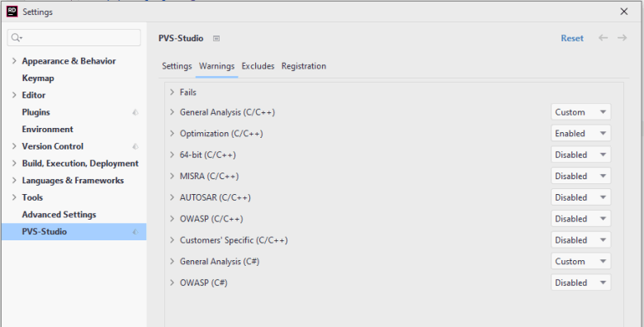
Task: Open AUTOSAR (C/C++) Disabled dropdown
Action: coord(580,197)
